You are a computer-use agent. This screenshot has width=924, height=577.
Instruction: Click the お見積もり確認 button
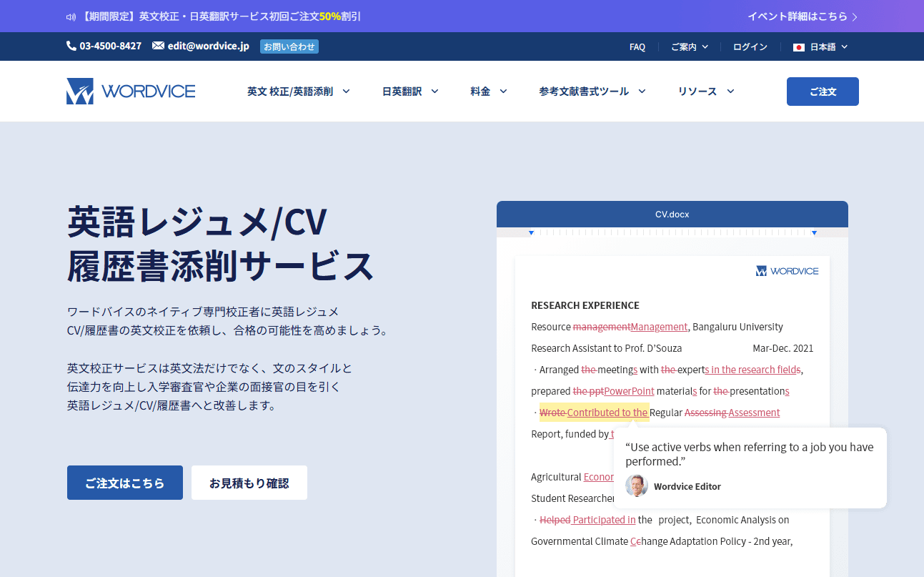(x=249, y=482)
